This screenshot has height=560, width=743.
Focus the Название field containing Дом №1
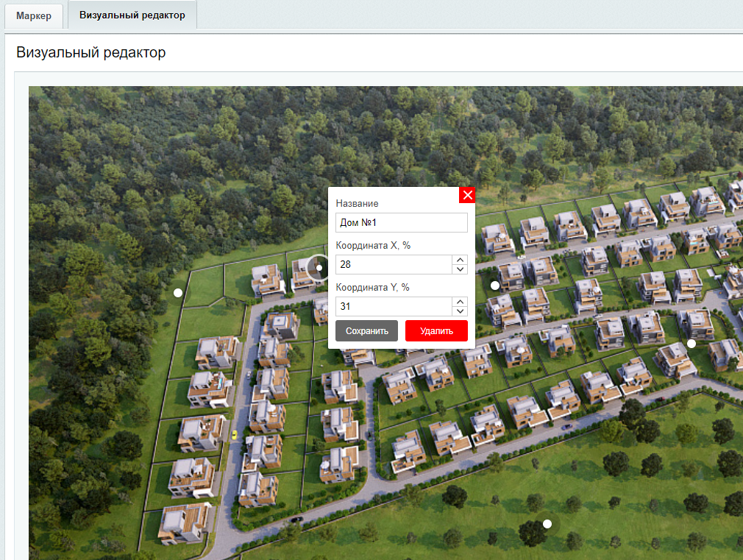[401, 223]
